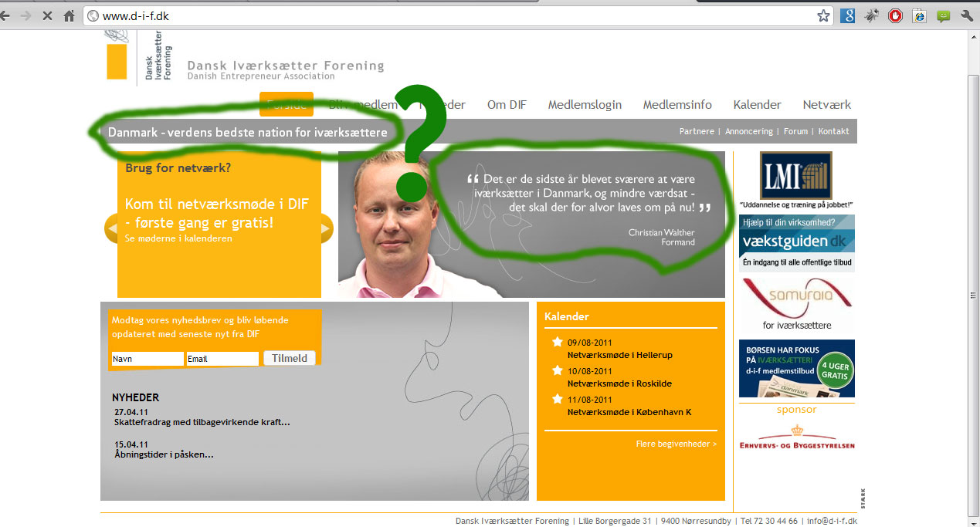Open the Annoncering link

pos(748,132)
